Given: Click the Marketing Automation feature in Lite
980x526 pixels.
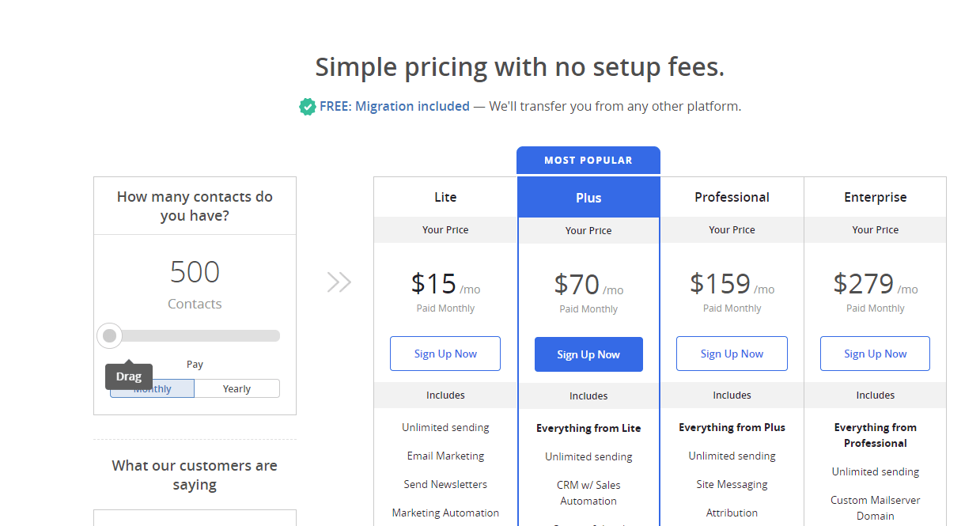Looking at the screenshot, I should pyautogui.click(x=445, y=513).
